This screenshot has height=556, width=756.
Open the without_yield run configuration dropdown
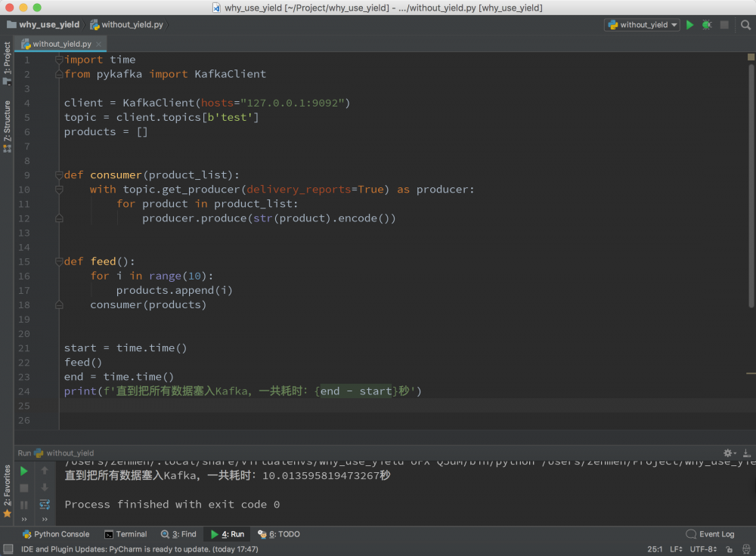(x=642, y=25)
